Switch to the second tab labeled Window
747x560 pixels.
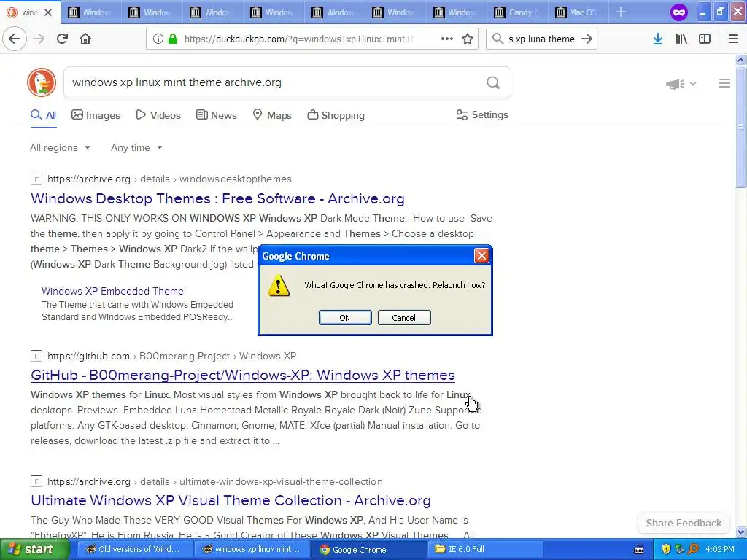pos(152,12)
